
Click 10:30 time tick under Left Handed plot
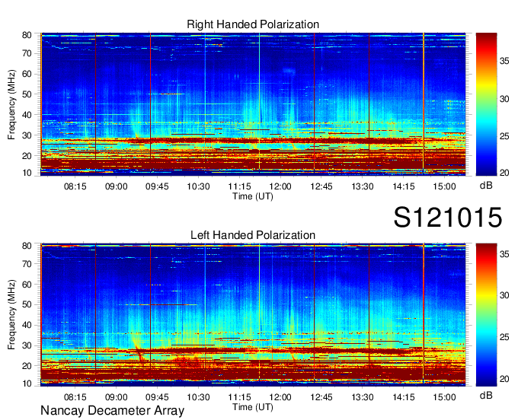198,397
